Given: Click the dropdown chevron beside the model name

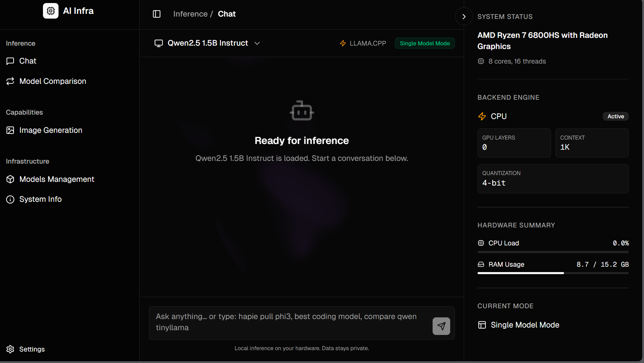Looking at the screenshot, I should click(x=257, y=43).
